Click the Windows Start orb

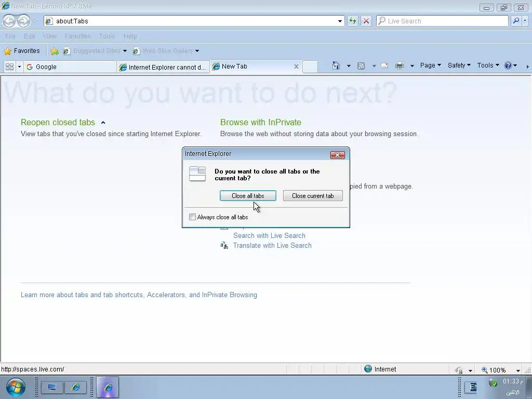pyautogui.click(x=15, y=387)
